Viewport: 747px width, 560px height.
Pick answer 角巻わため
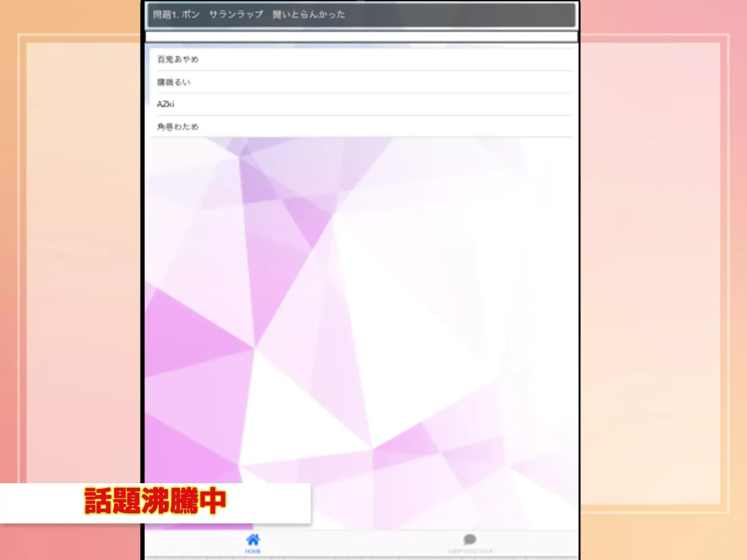(178, 127)
